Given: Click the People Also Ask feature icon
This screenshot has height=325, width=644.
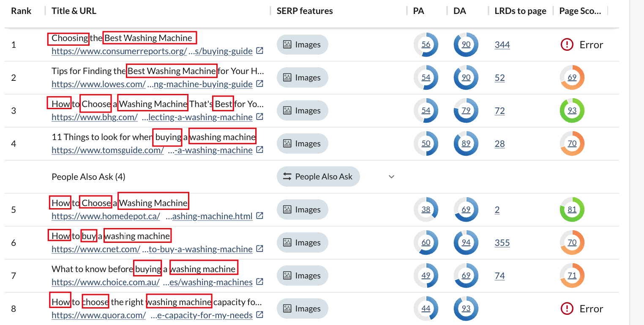Looking at the screenshot, I should 287,176.
